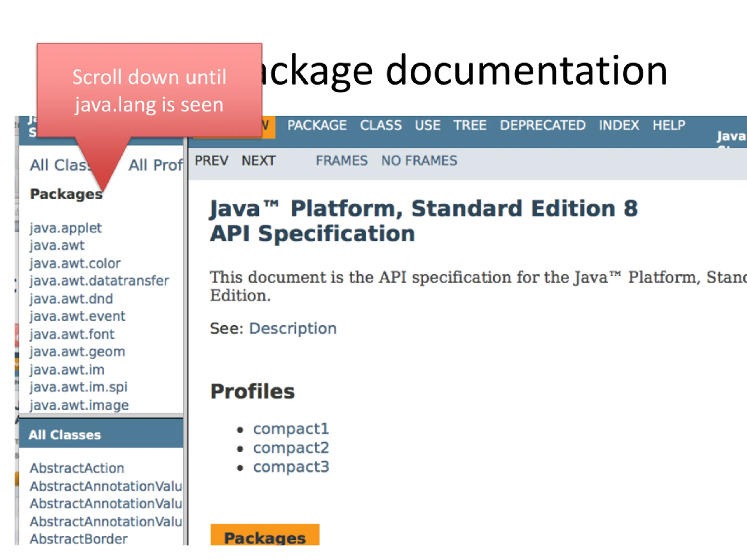Open the USE navigation tab
The width and height of the screenshot is (747, 560).
pos(427,126)
